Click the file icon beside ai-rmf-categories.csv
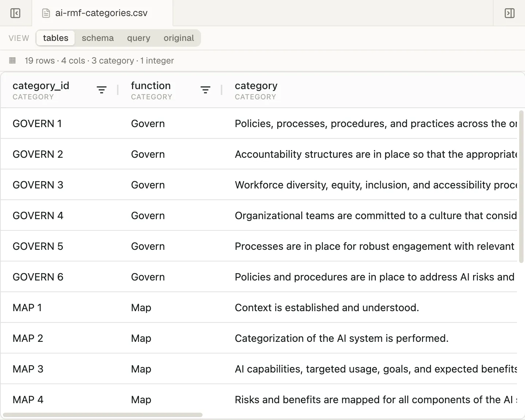This screenshot has width=525, height=420. 46,13
